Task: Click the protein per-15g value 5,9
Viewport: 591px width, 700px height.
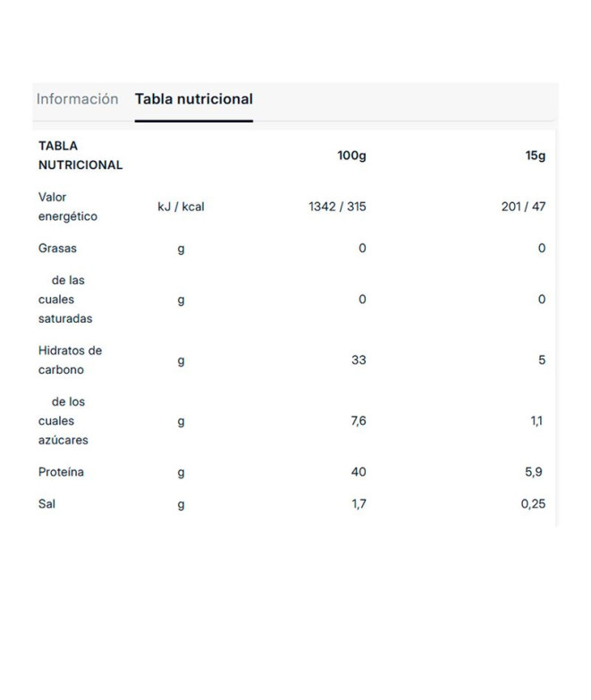Action: [535, 472]
